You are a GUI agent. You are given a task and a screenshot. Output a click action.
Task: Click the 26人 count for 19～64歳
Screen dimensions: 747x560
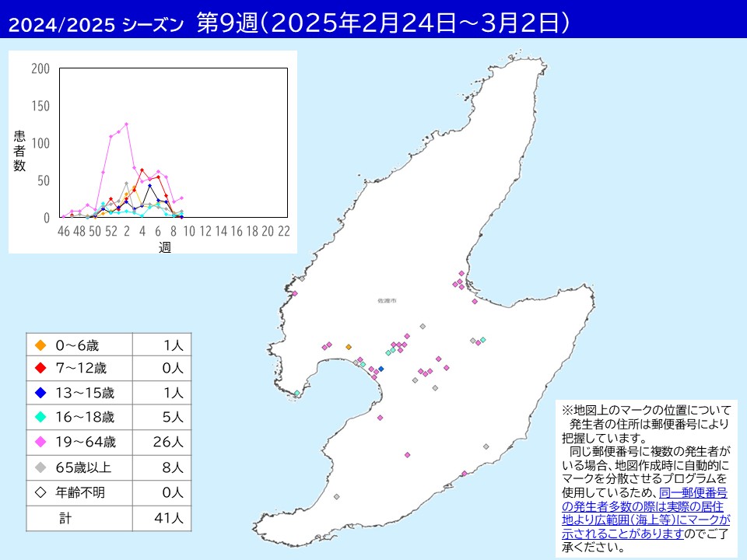tap(168, 442)
